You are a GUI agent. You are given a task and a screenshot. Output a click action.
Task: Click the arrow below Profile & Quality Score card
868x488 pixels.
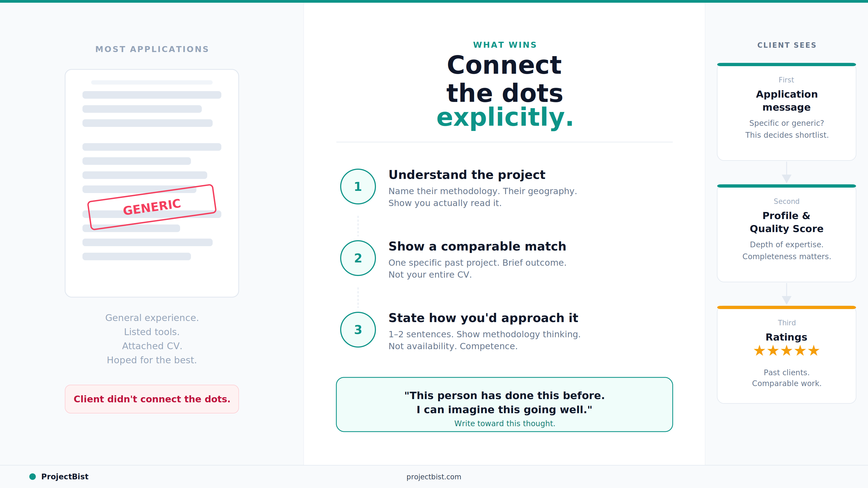click(x=786, y=294)
